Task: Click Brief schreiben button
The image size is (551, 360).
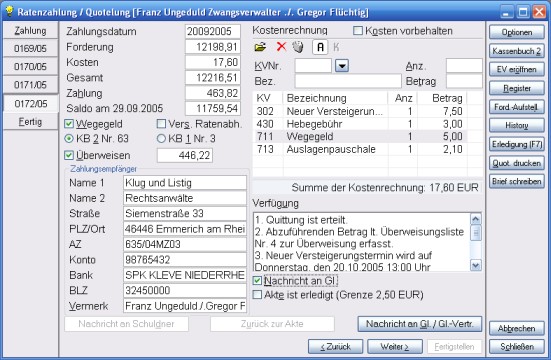Action: coord(517,181)
